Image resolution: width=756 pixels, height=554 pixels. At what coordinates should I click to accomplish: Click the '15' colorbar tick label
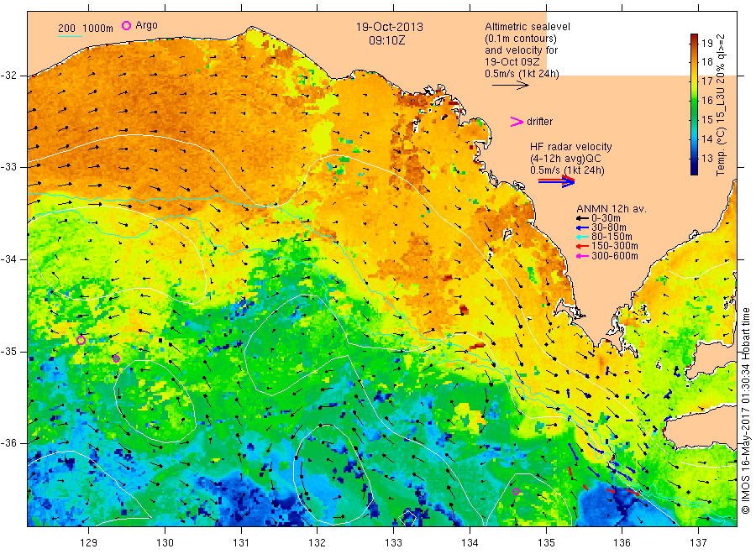pyautogui.click(x=706, y=119)
